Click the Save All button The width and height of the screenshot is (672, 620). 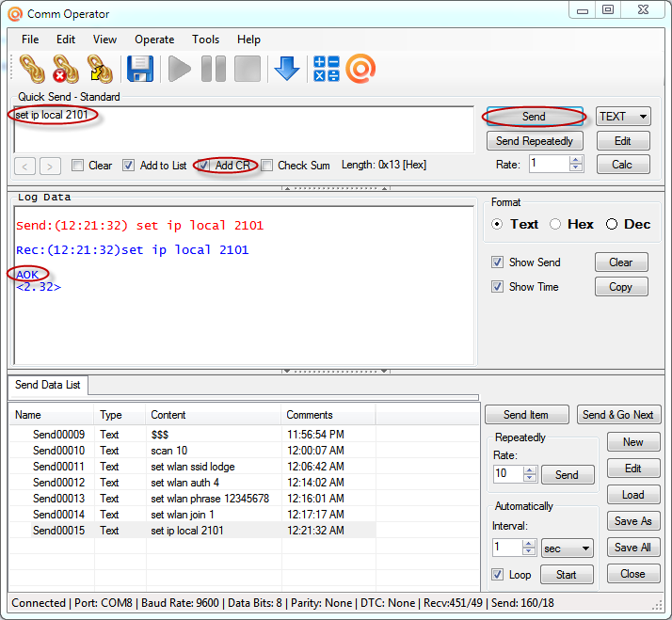(x=633, y=548)
